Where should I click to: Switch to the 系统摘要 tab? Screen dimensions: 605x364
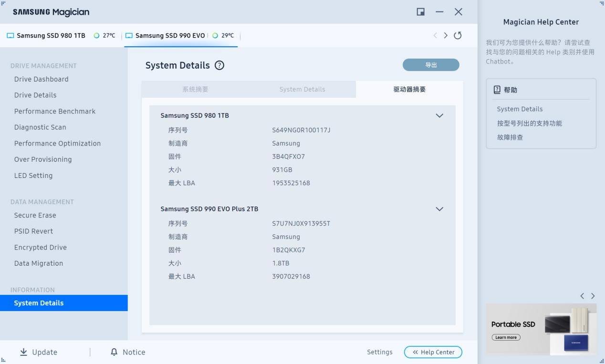click(x=195, y=89)
